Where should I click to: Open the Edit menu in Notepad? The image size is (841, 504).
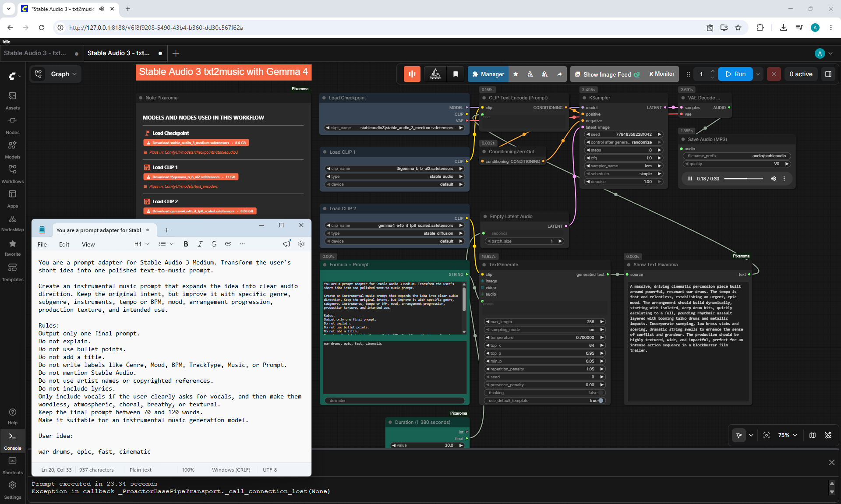point(64,244)
